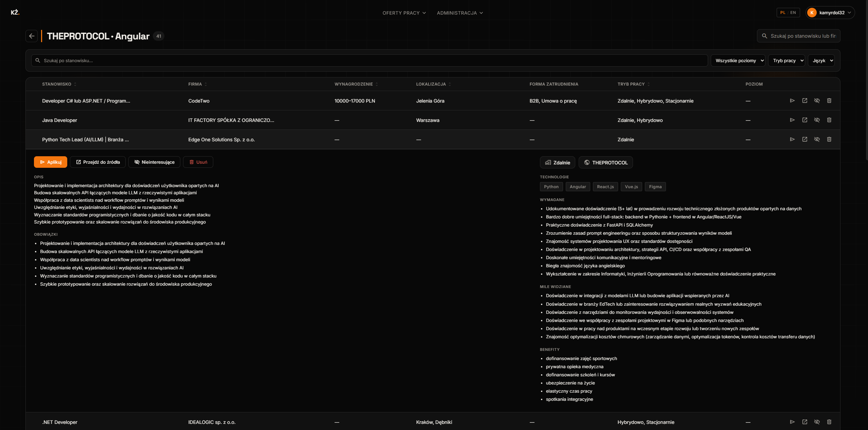The width and height of the screenshot is (868, 430).
Task: Open the Tryb pracy filter dropdown
Action: click(x=786, y=60)
